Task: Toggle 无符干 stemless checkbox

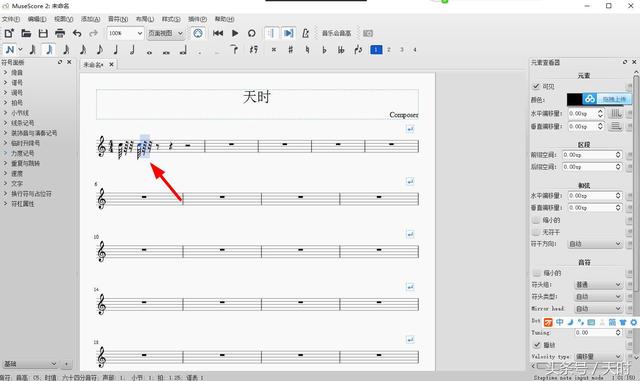Action: 536,232
